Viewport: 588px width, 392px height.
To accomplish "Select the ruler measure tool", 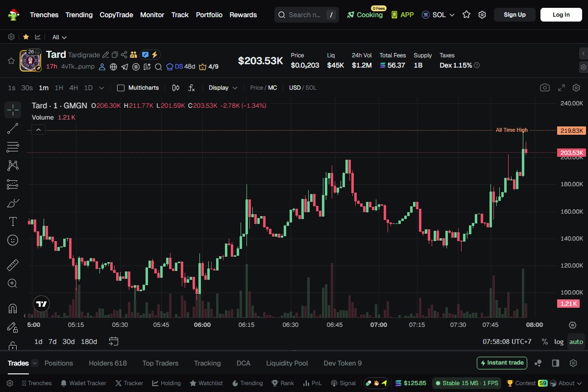I will pos(13,265).
